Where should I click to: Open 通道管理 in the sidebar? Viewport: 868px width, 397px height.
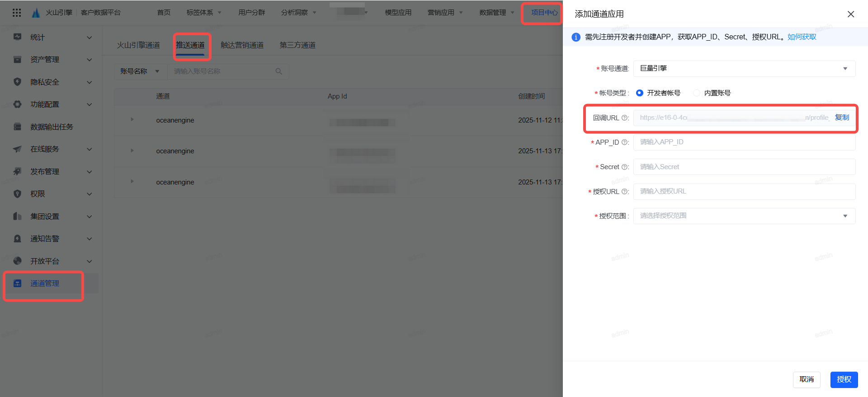pyautogui.click(x=45, y=284)
